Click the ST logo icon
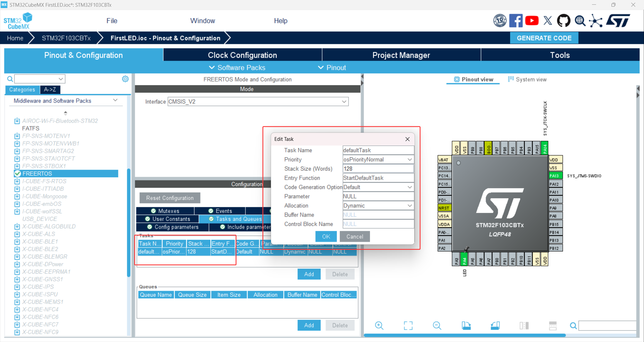Image resolution: width=644 pixels, height=342 pixels. pyautogui.click(x=618, y=21)
